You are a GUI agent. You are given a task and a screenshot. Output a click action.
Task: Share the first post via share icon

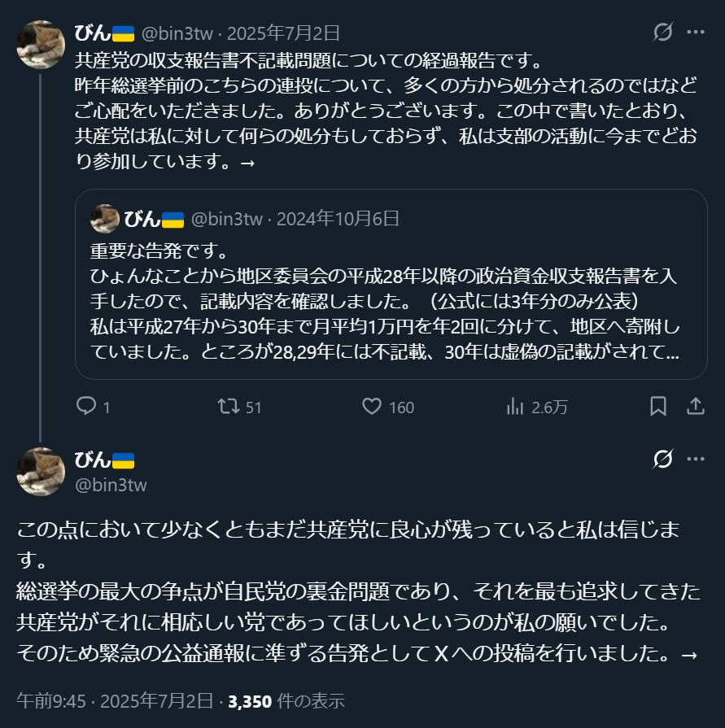(x=696, y=407)
